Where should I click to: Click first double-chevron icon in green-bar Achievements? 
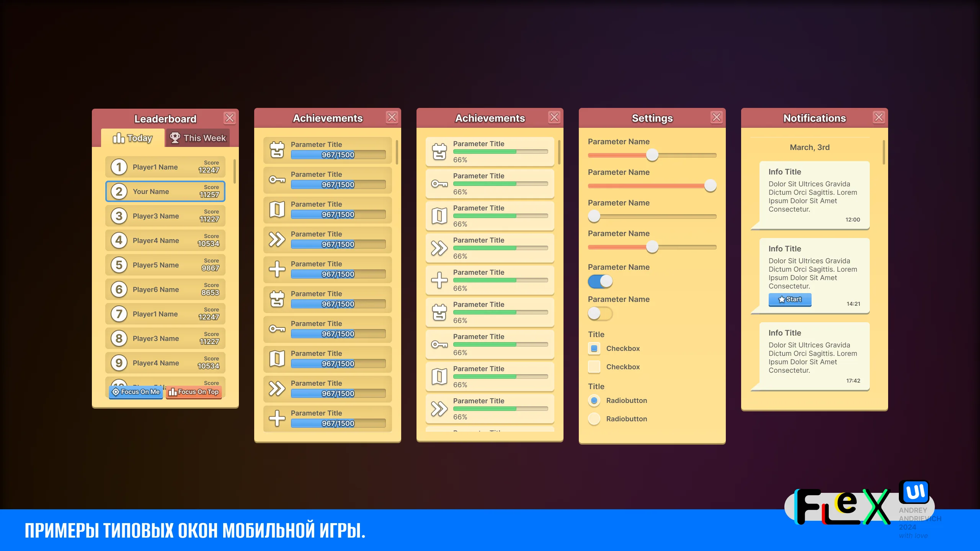(439, 248)
